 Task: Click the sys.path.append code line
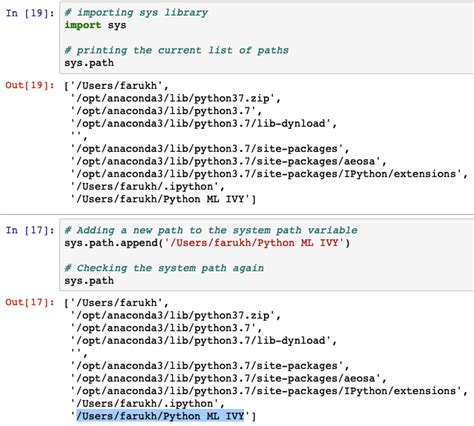pos(207,243)
